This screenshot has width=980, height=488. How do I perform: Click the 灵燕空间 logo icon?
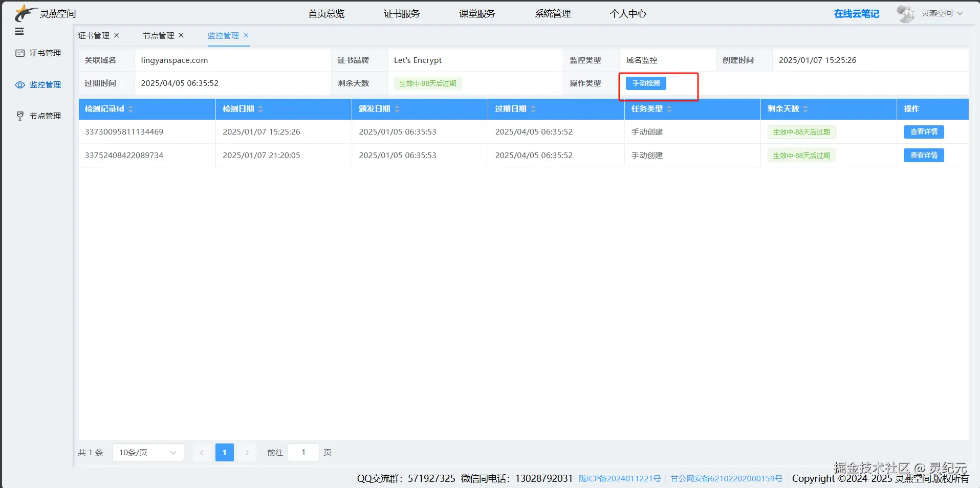click(x=26, y=13)
